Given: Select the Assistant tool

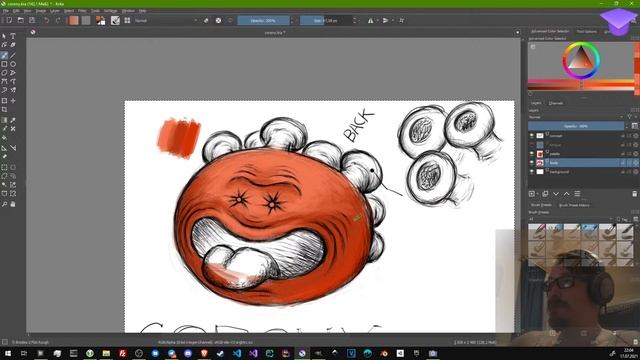Looking at the screenshot, I should (4, 148).
